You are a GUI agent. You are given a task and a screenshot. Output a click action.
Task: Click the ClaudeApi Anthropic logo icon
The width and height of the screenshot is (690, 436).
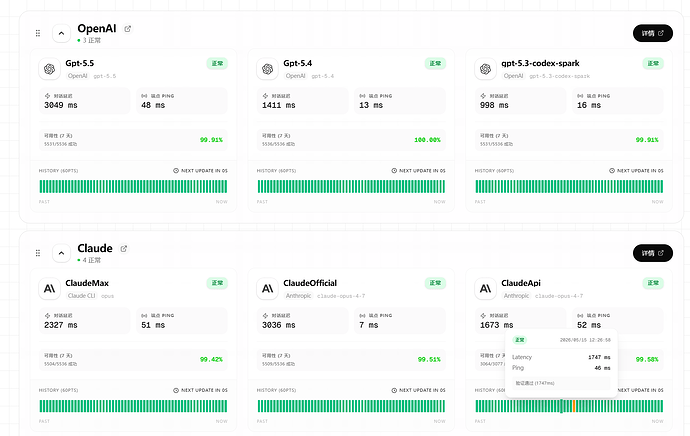pos(485,289)
